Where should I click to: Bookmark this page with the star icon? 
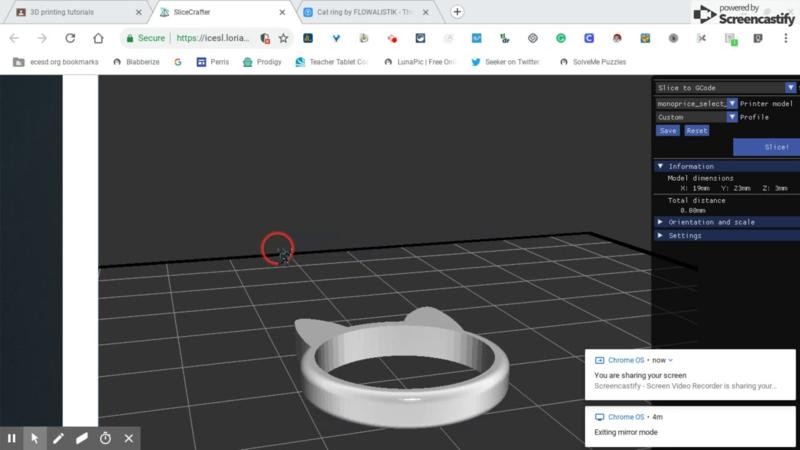tap(284, 38)
